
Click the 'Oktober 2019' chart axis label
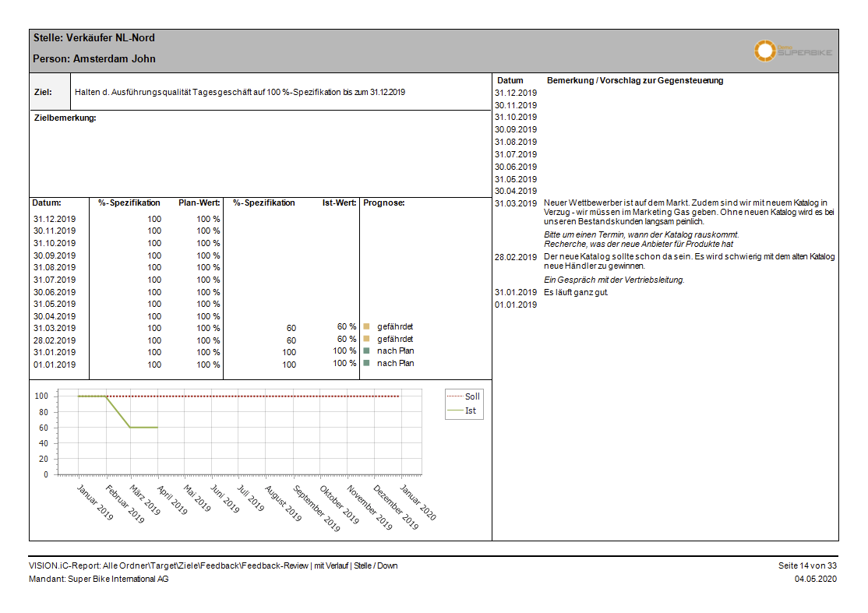coord(340,504)
